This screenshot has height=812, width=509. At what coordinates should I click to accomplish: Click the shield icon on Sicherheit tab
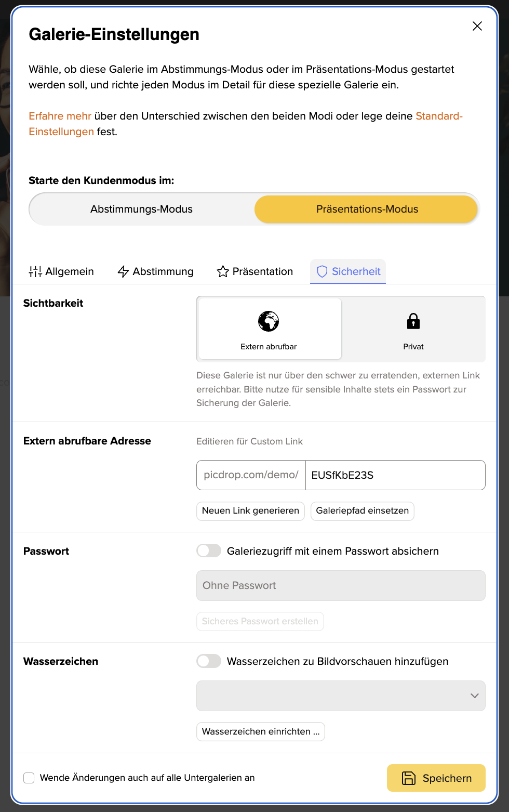(322, 271)
